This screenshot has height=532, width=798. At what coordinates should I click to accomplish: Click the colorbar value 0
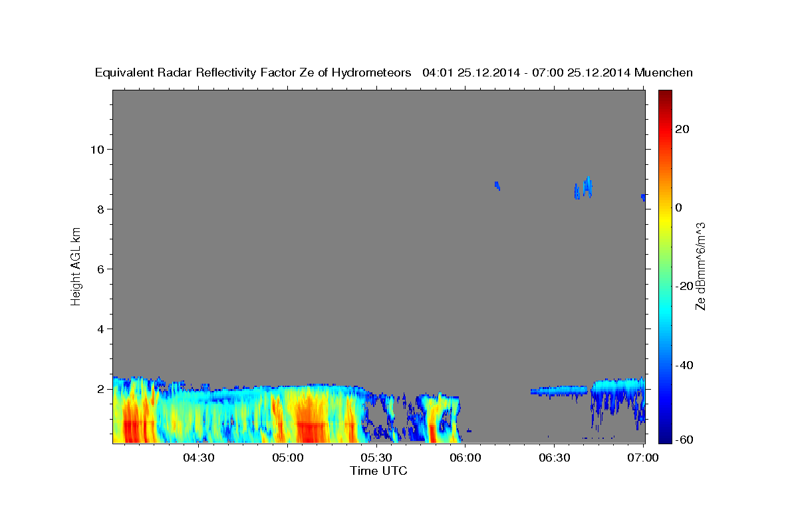(678, 207)
